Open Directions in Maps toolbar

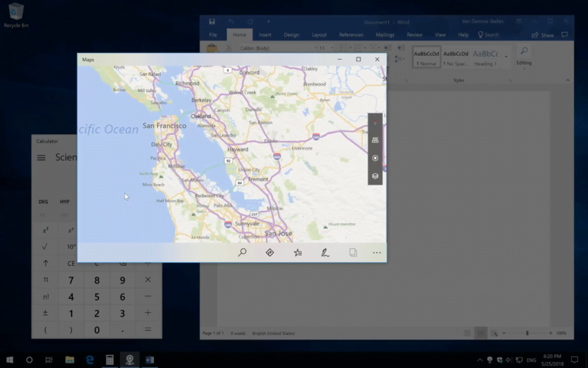click(269, 252)
